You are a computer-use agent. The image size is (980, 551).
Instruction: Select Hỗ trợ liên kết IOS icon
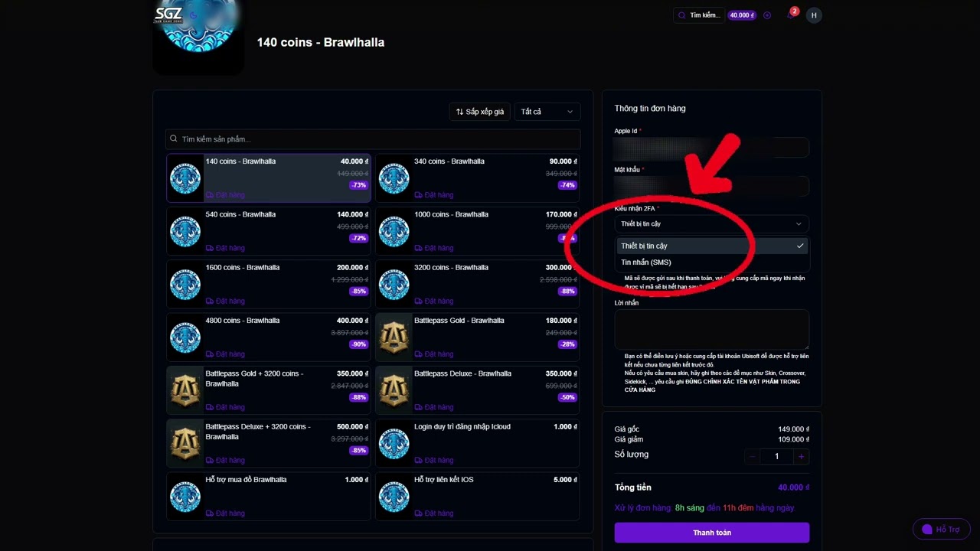coord(394,496)
